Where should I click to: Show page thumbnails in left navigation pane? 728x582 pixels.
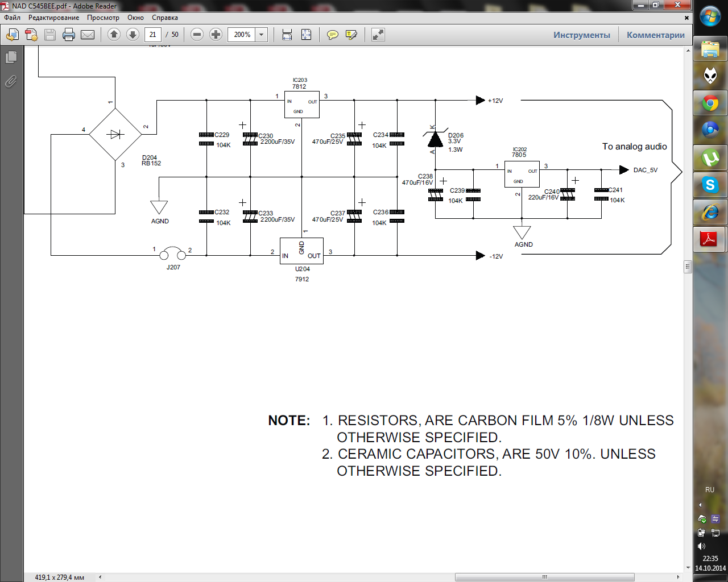click(11, 57)
